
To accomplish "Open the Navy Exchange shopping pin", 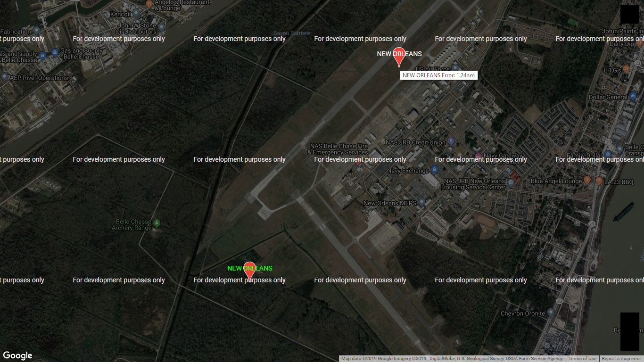I will (x=434, y=170).
